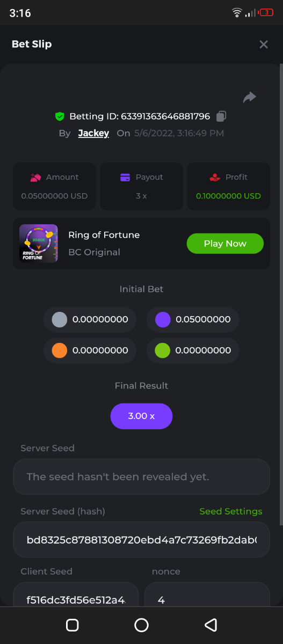Close the Bet Slip panel
The image size is (283, 644).
coord(264,45)
